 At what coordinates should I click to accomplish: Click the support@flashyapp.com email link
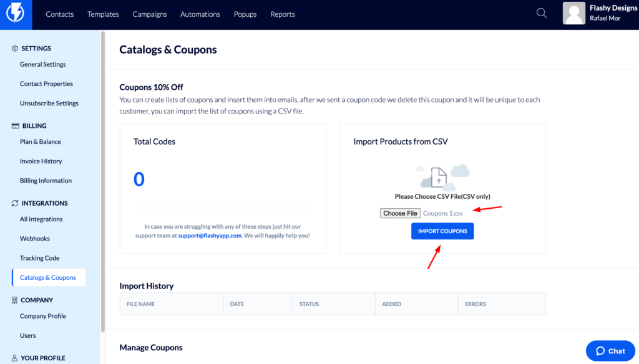(210, 236)
